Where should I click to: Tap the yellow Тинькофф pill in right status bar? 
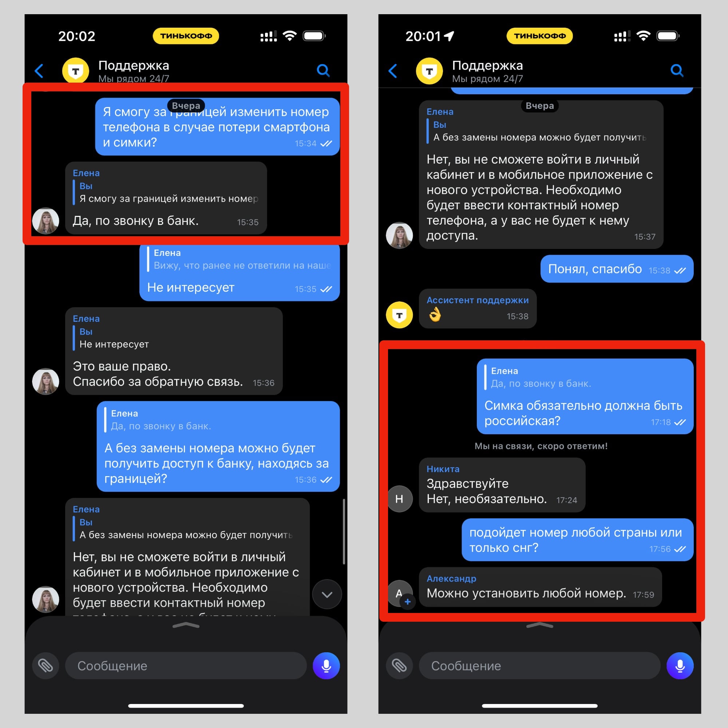click(539, 36)
